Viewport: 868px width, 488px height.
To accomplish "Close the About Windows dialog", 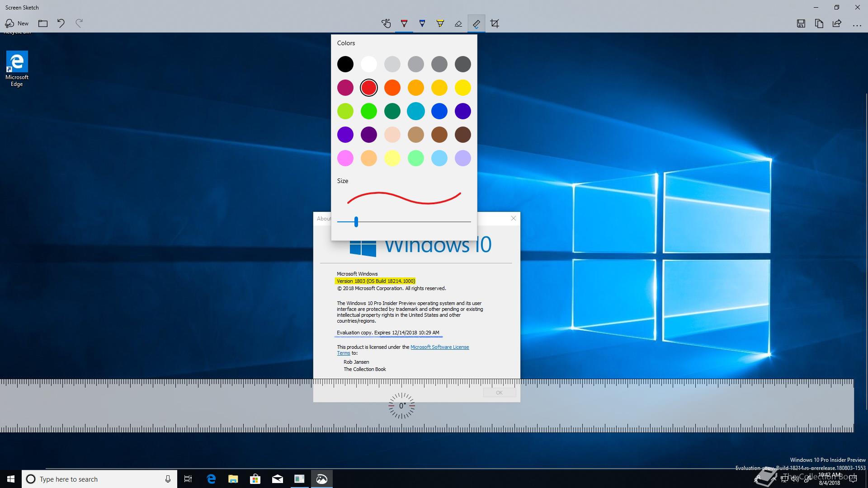I will (514, 218).
